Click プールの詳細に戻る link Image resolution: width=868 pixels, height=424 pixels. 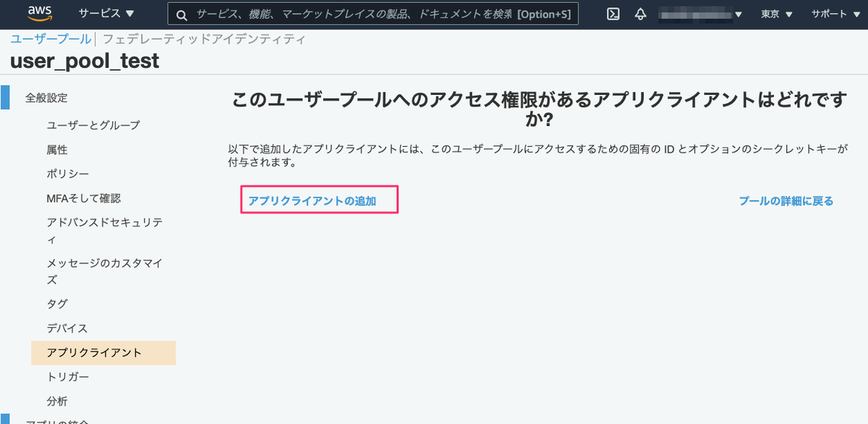pyautogui.click(x=786, y=200)
